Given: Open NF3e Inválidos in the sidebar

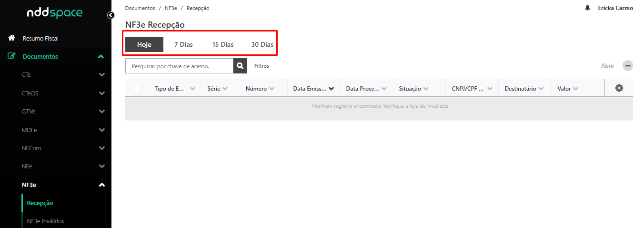Looking at the screenshot, I should [45, 221].
